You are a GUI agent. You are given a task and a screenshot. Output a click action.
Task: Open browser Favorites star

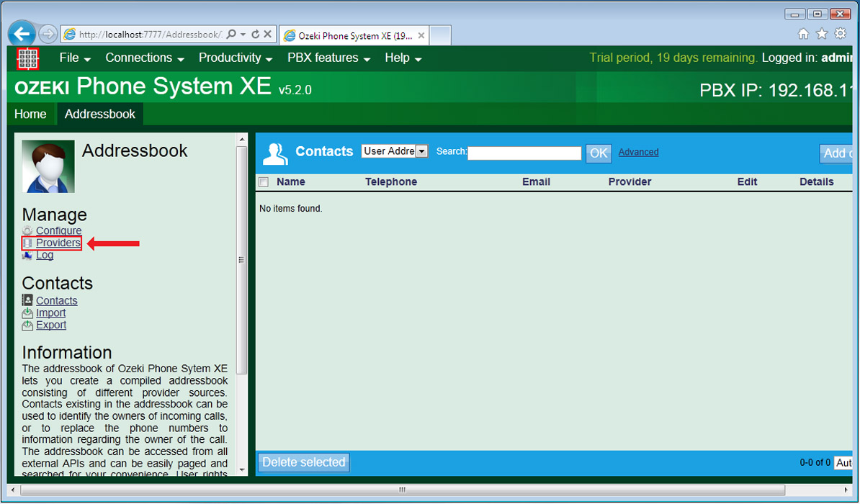coord(822,34)
